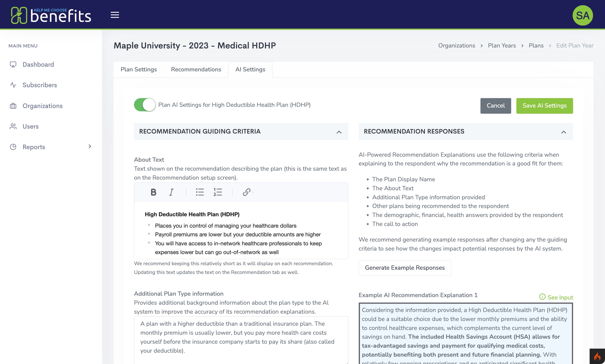
Task: Click the Help Me Choose Benefits logo
Action: [51, 15]
